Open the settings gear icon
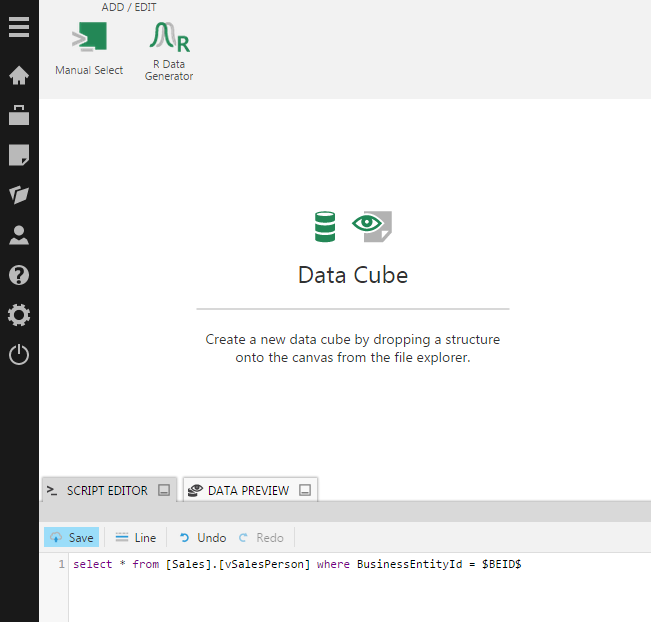 tap(19, 315)
